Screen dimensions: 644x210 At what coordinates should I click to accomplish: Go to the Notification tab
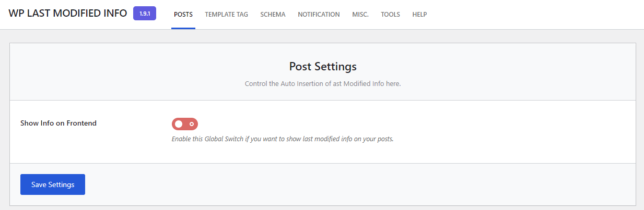click(319, 15)
